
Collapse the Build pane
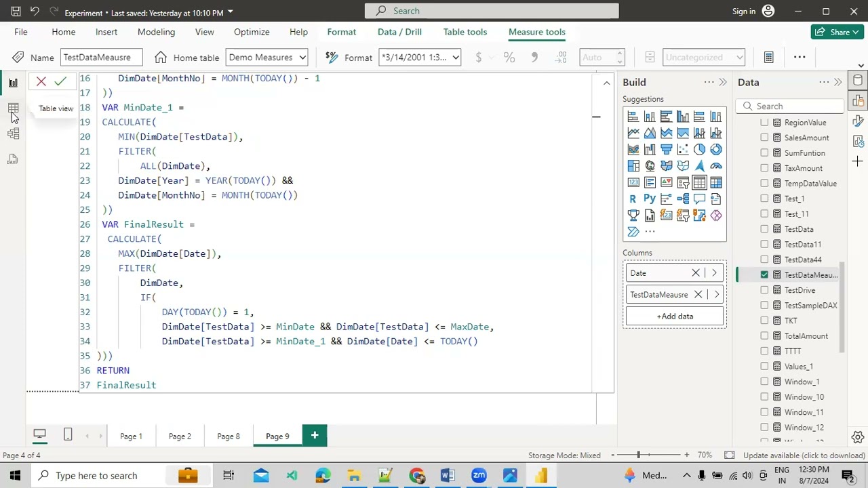point(723,82)
